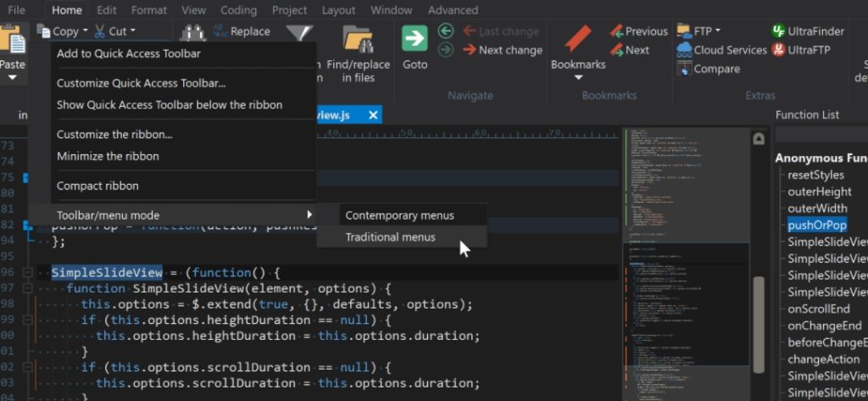Go to Next bookmark

[630, 50]
